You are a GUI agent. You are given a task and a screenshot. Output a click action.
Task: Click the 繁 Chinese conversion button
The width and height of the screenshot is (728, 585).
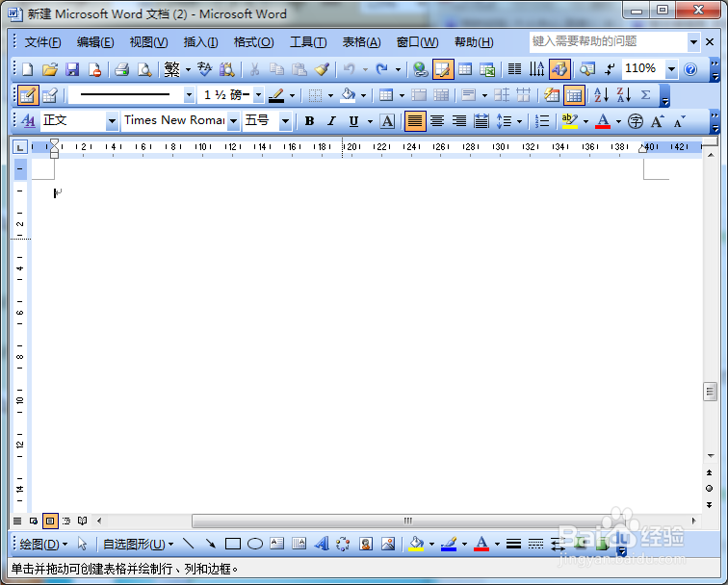[x=171, y=69]
